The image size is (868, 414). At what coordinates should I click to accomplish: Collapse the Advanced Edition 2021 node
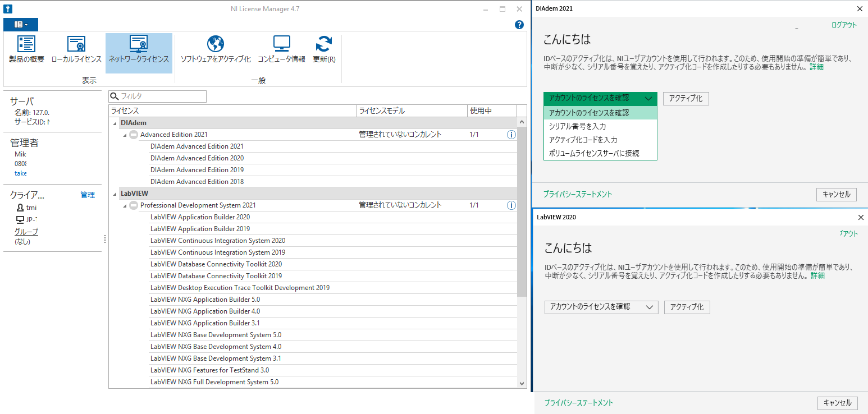click(x=125, y=135)
